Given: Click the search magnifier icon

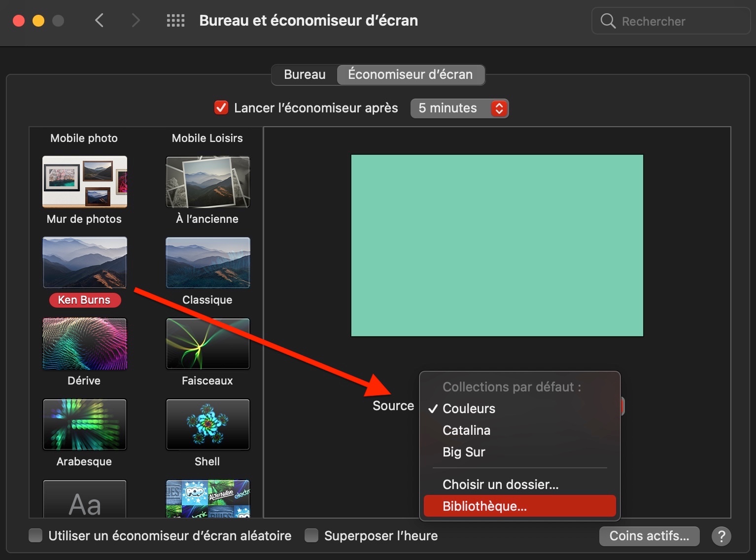Looking at the screenshot, I should [608, 21].
